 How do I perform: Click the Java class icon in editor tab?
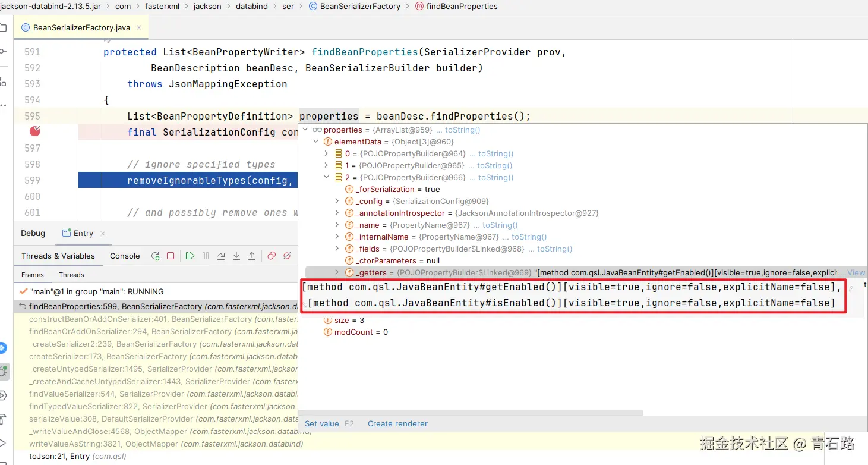[x=26, y=27]
